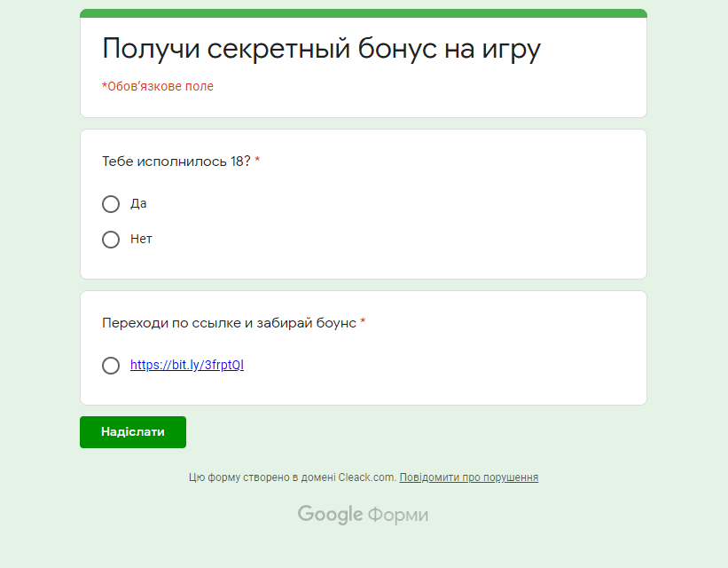Screen dimensions: 728x568
Task: Open the Повідомити про порушення link
Action: (x=468, y=477)
